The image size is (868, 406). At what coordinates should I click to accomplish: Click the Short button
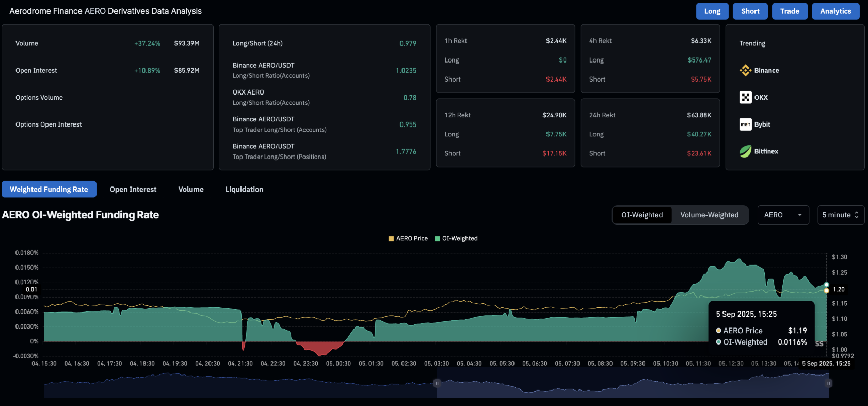(x=750, y=11)
